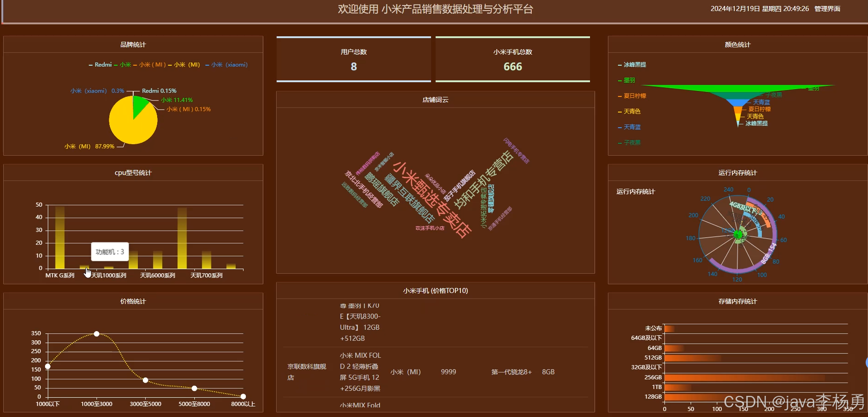Image resolution: width=868 pixels, height=417 pixels.
Task: Click the 天青蓝 label on the funnel
Action: click(761, 102)
